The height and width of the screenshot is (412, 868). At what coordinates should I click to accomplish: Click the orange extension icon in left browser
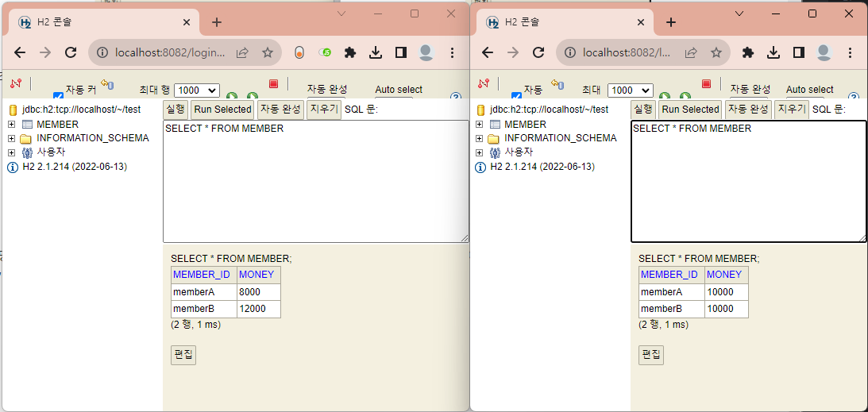(x=299, y=52)
